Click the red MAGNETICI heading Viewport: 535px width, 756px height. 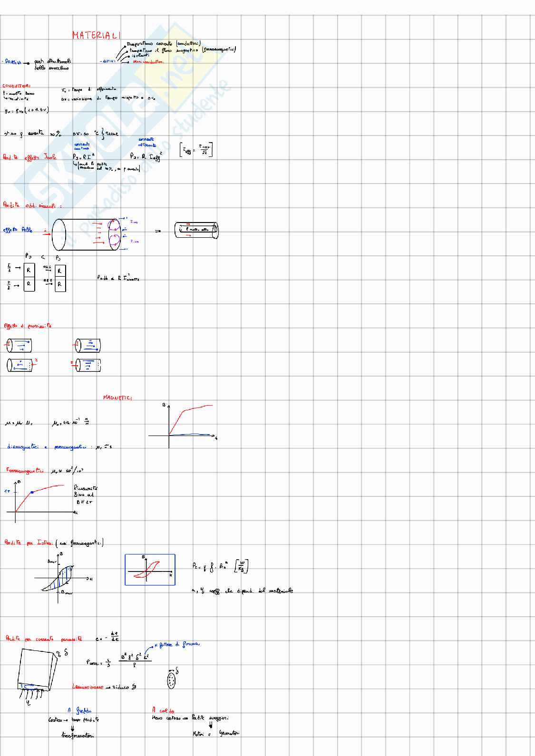coord(117,397)
